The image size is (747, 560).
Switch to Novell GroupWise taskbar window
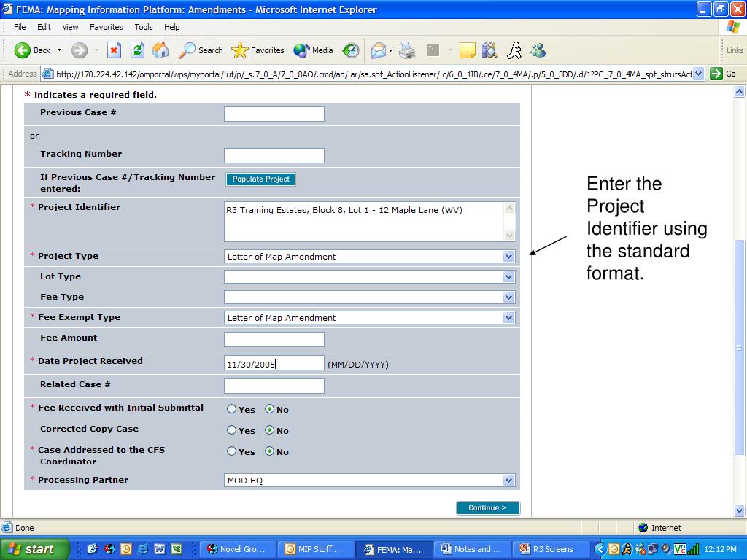tap(237, 549)
